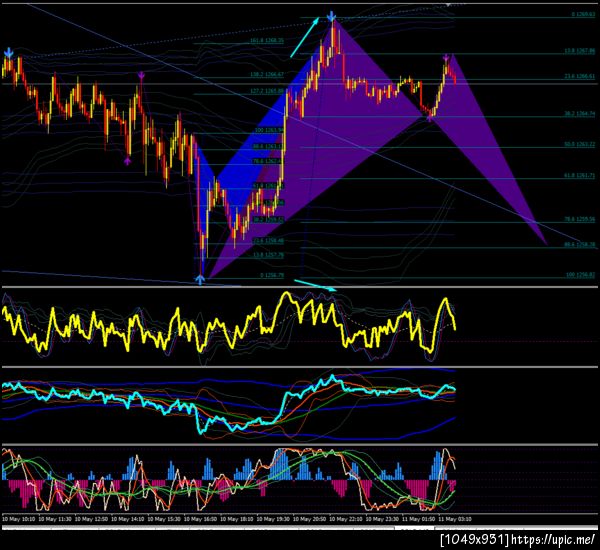The height and width of the screenshot is (550, 600).
Task: Select the pink and blue histogram in the bottom indicator
Action: [229, 480]
